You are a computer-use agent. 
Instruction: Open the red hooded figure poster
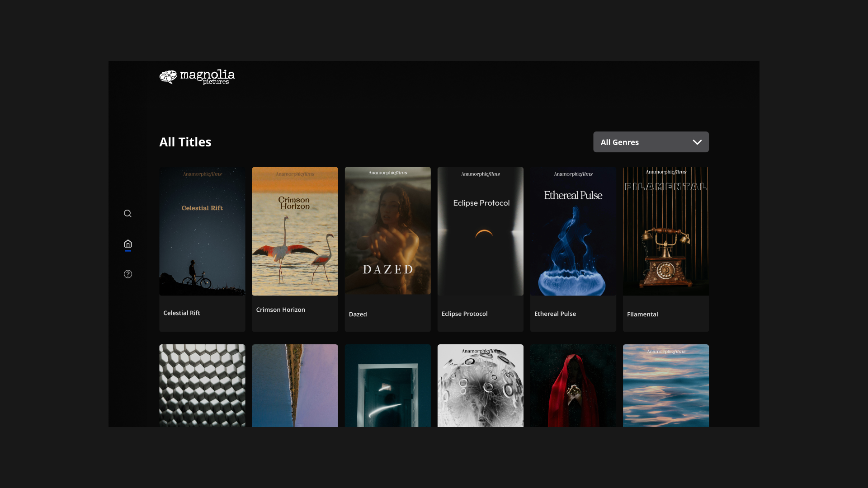(573, 385)
